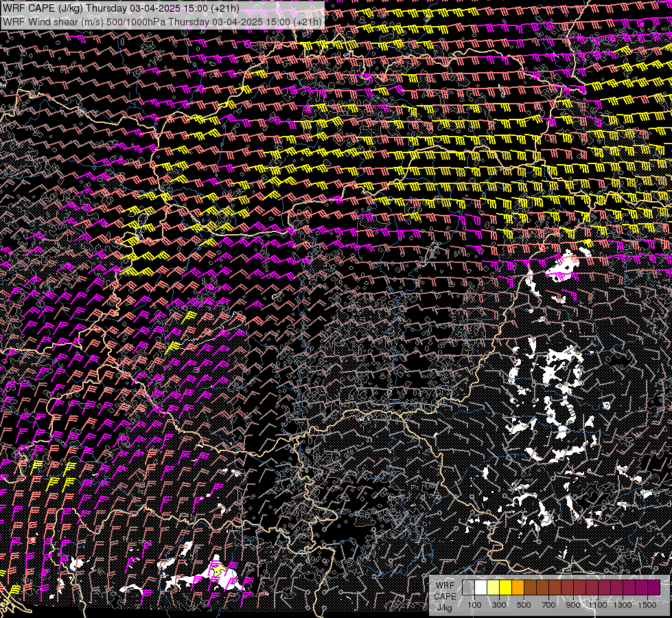
Task: Click the purple 1500 CAPE legend swatch
Action: click(x=654, y=588)
